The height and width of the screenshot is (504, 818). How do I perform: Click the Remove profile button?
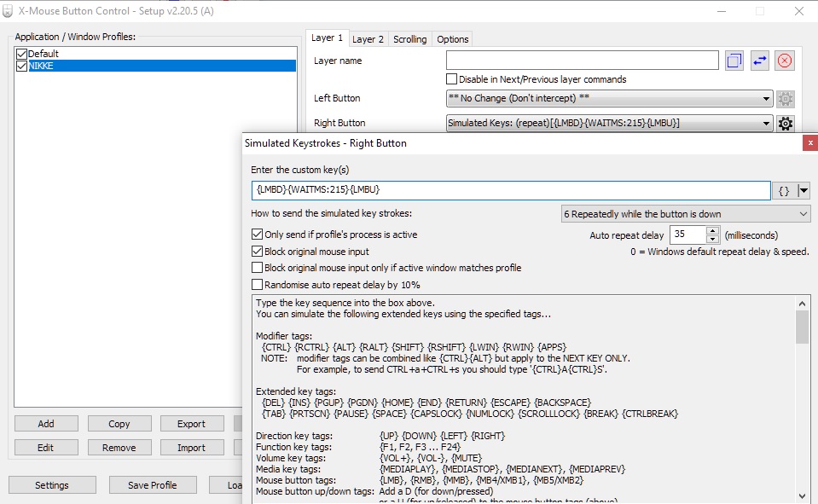pos(119,448)
